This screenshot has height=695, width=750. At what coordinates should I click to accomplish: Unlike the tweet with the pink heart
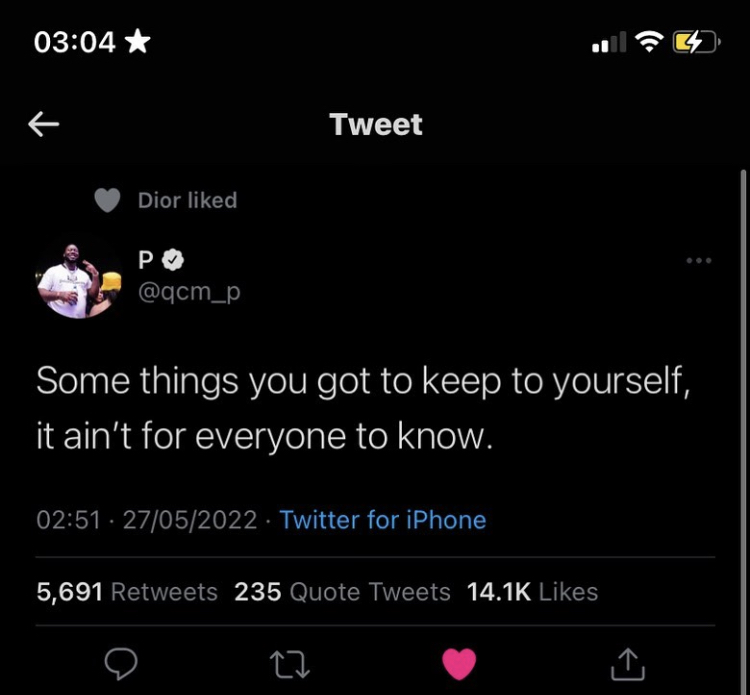[x=459, y=664]
